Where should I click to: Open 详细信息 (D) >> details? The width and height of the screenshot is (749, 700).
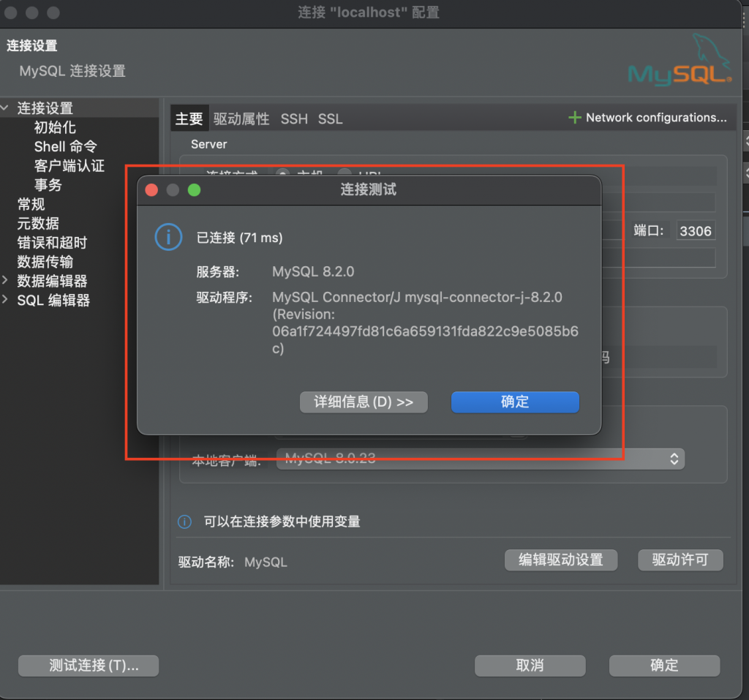pos(364,402)
